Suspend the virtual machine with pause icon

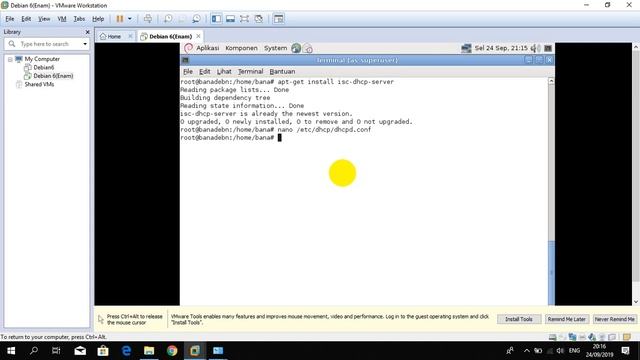[120, 19]
